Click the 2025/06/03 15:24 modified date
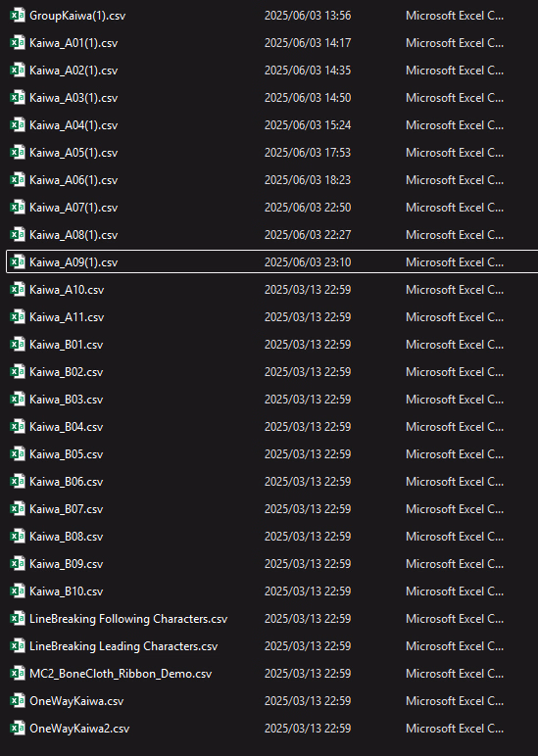 pyautogui.click(x=308, y=125)
